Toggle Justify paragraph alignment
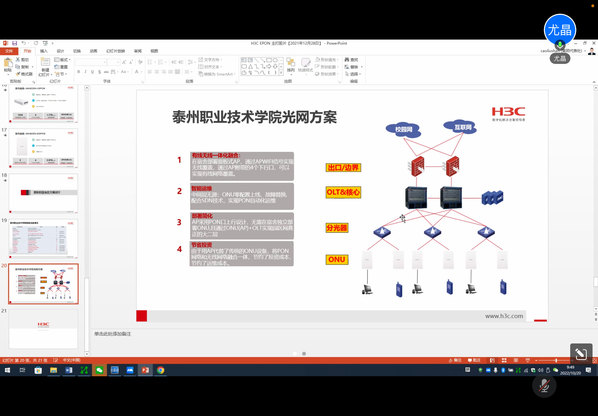The width and height of the screenshot is (598, 416). (170, 72)
